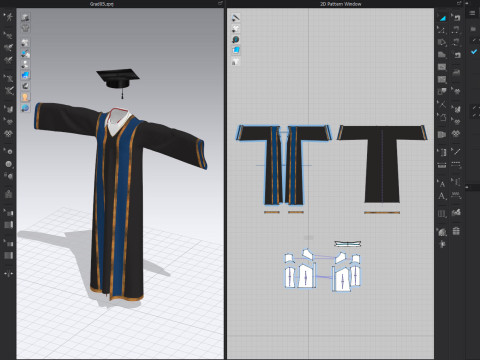Image resolution: width=480 pixels, height=360 pixels.
Task: Start the Simulate tool (running figure icon)
Action: click(9, 17)
